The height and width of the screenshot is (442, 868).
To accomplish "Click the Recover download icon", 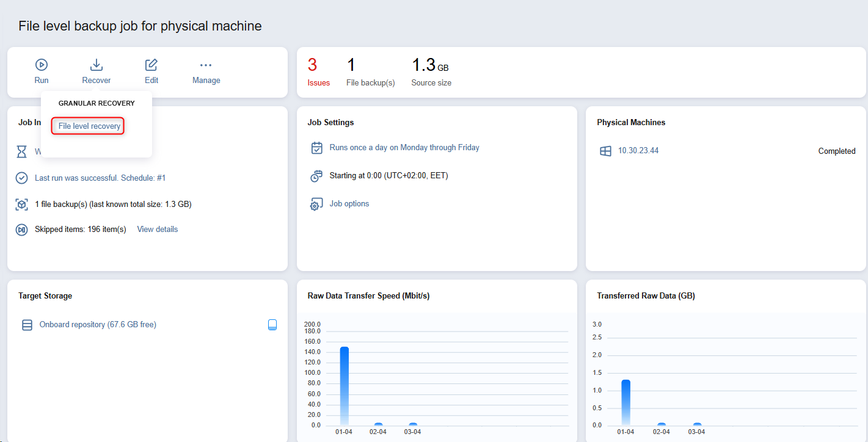I will click(97, 65).
